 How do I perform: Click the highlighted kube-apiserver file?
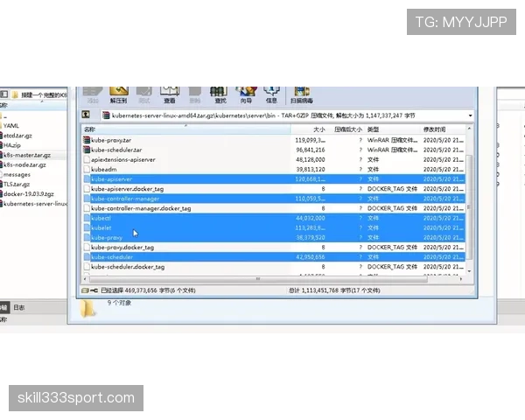click(274, 178)
